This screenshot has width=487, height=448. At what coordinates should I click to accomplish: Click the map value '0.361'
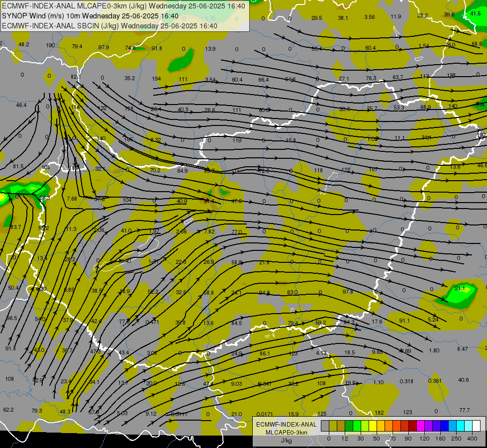pyautogui.click(x=434, y=381)
